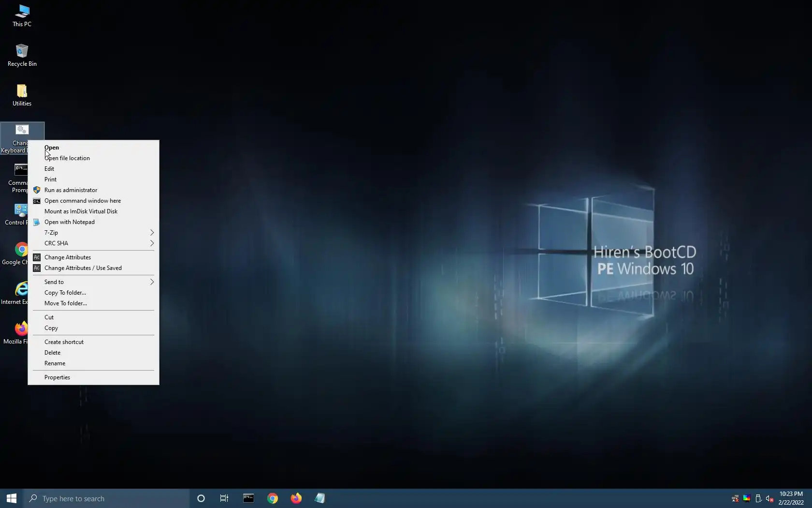Click the Cortana circle in the taskbar
Image resolution: width=812 pixels, height=508 pixels.
(x=201, y=498)
